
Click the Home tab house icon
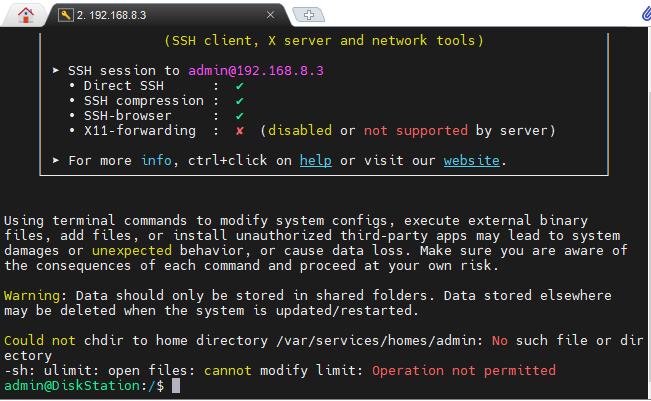(x=25, y=14)
